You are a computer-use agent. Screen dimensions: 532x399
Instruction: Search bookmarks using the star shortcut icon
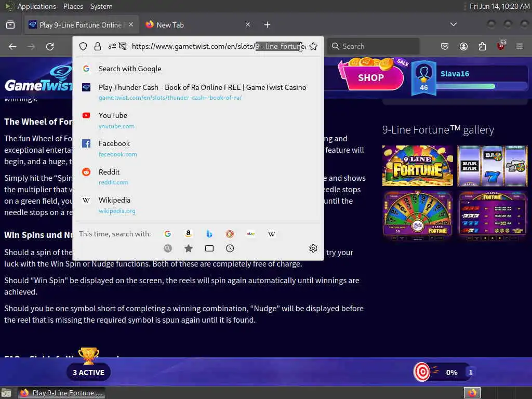pos(189,249)
